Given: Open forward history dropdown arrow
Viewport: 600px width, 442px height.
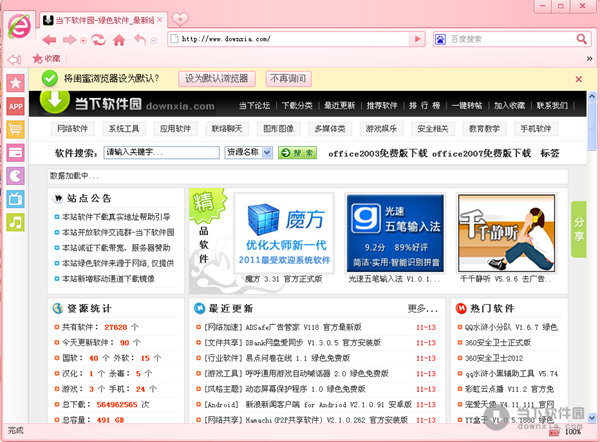Looking at the screenshot, I should [x=83, y=40].
